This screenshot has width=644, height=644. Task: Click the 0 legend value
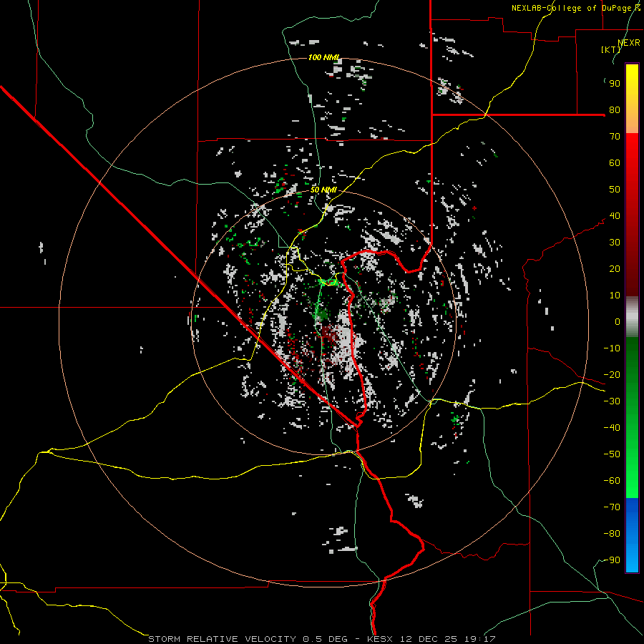618,321
